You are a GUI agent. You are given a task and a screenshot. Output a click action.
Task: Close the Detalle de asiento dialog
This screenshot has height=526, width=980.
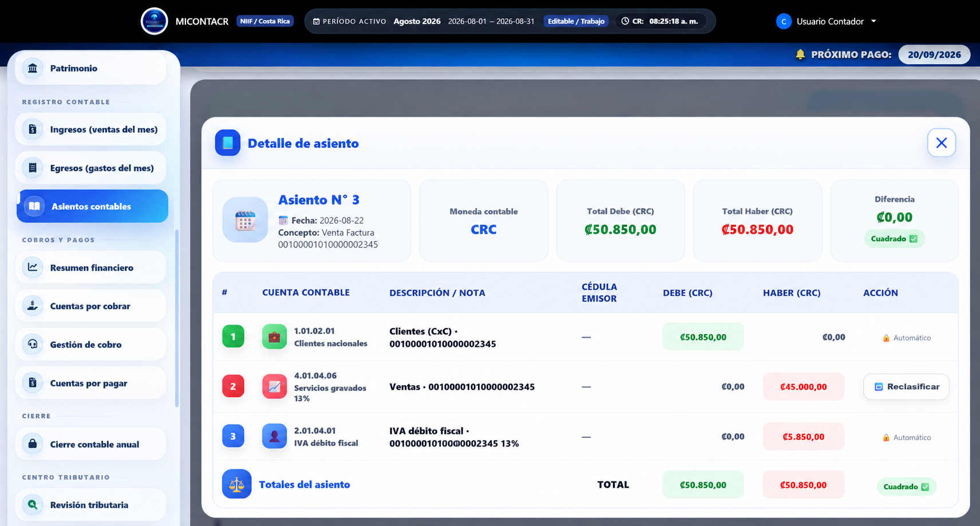tap(942, 143)
